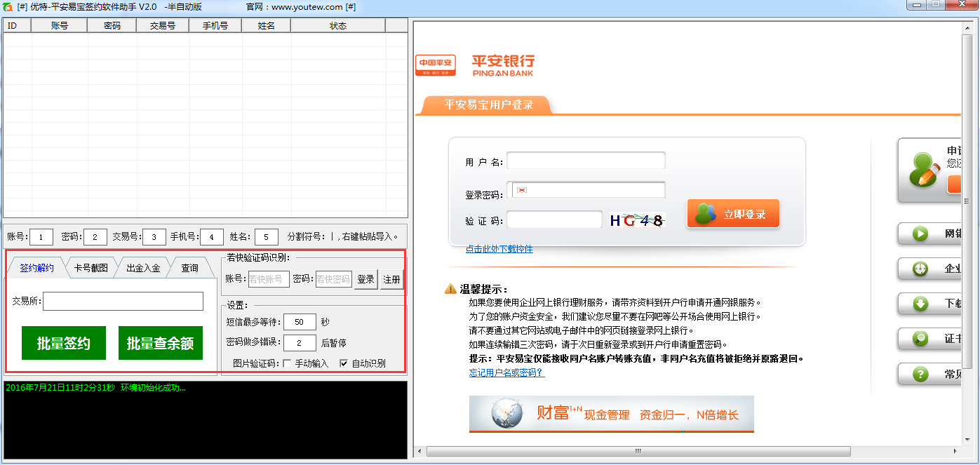This screenshot has height=465, width=980.
Task: Click the green download arrow icon in the sidebar
Action: 920,304
